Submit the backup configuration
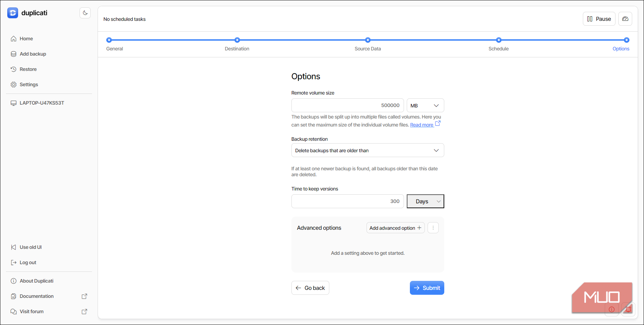Screen dimensions: 644x325 pos(427,288)
